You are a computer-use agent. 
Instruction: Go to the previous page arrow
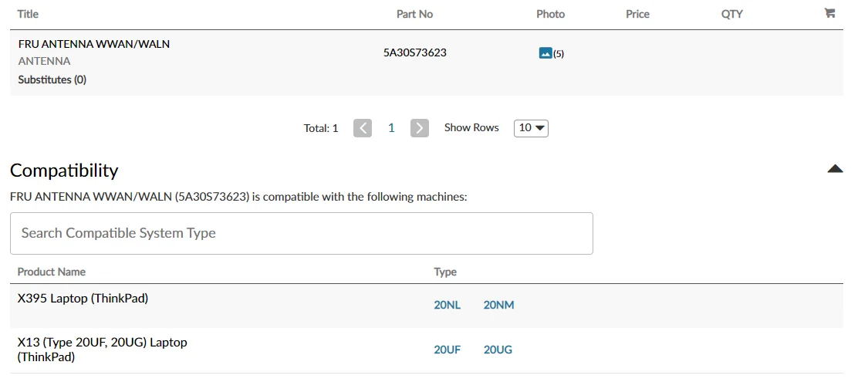(363, 128)
